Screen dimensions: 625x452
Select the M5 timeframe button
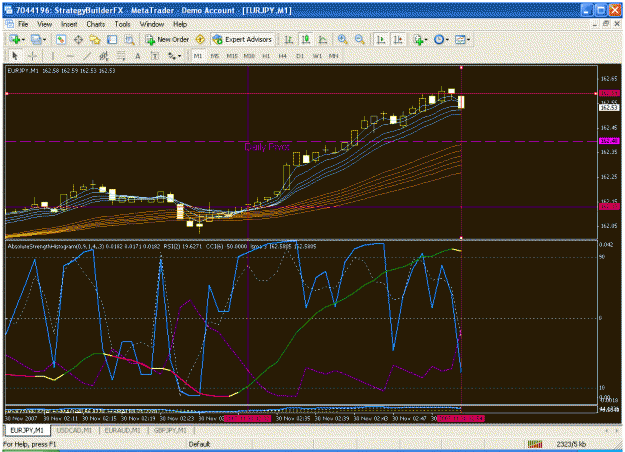215,56
